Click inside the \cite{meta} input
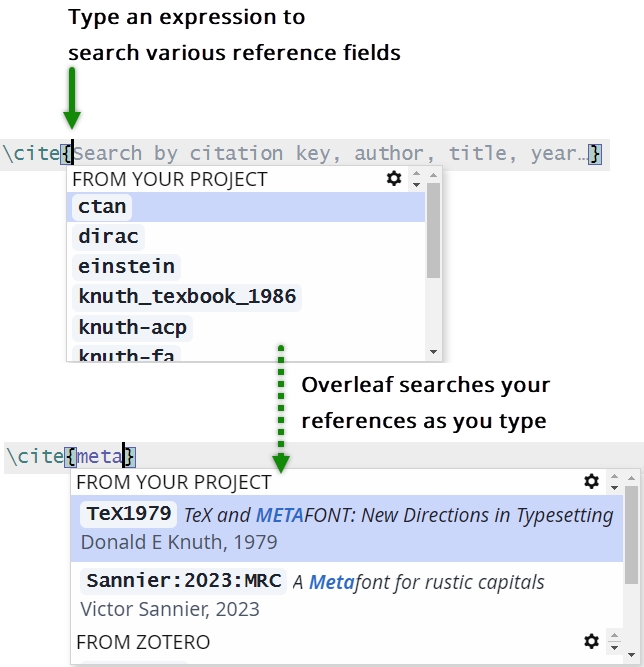Image resolution: width=644 pixels, height=667 pixels. coord(100,456)
